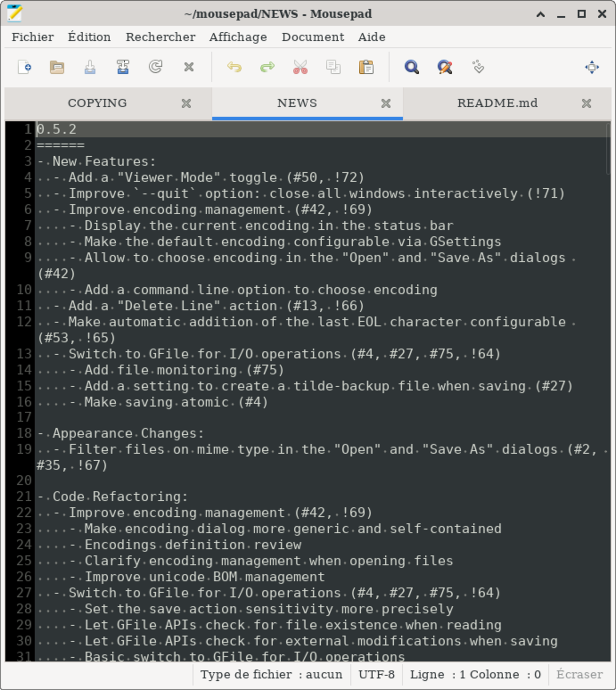
Task: Undo the last action
Action: click(x=235, y=67)
